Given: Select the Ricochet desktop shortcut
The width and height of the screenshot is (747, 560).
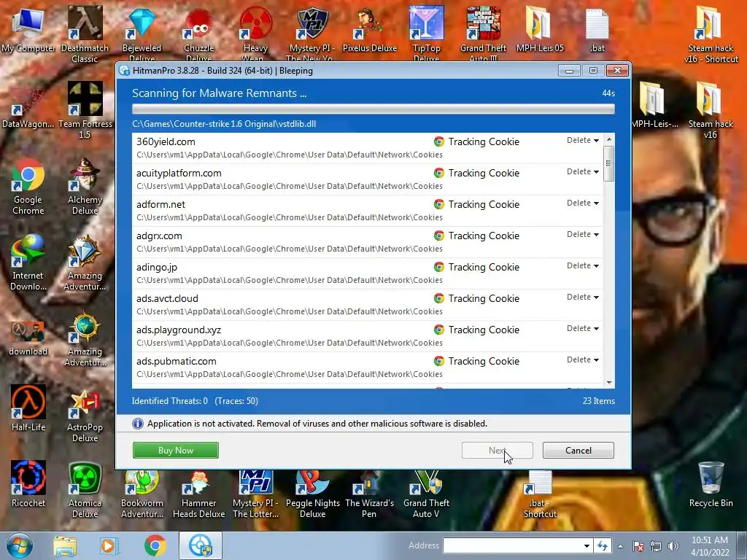Looking at the screenshot, I should tap(28, 484).
